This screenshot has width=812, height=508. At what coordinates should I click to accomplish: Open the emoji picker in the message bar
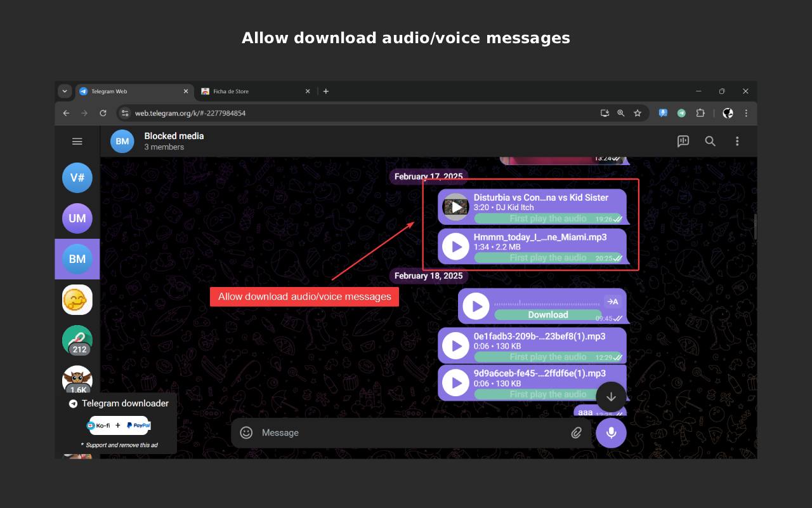tap(246, 432)
